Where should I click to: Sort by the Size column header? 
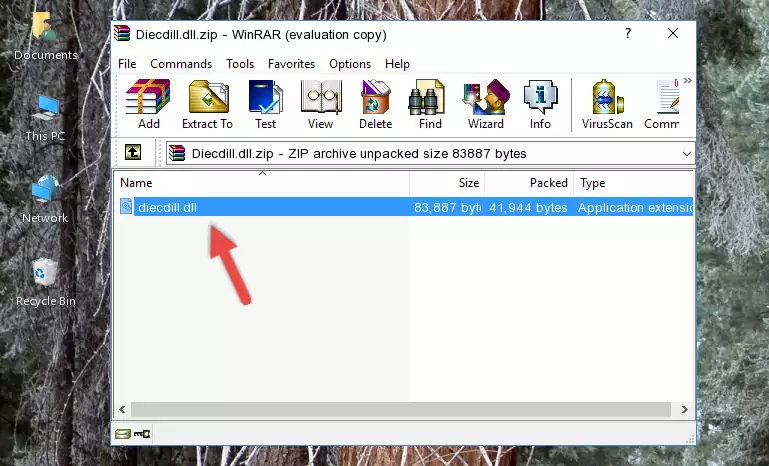(447, 183)
